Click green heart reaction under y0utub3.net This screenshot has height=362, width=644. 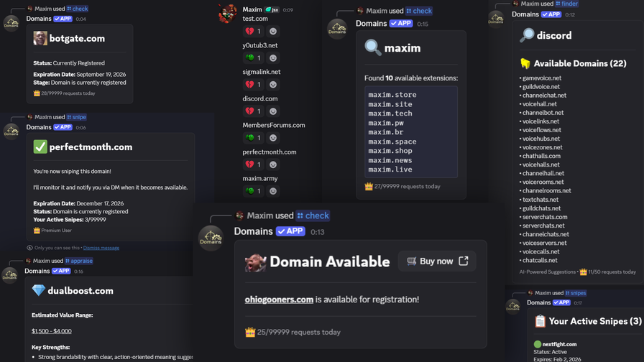click(x=253, y=58)
